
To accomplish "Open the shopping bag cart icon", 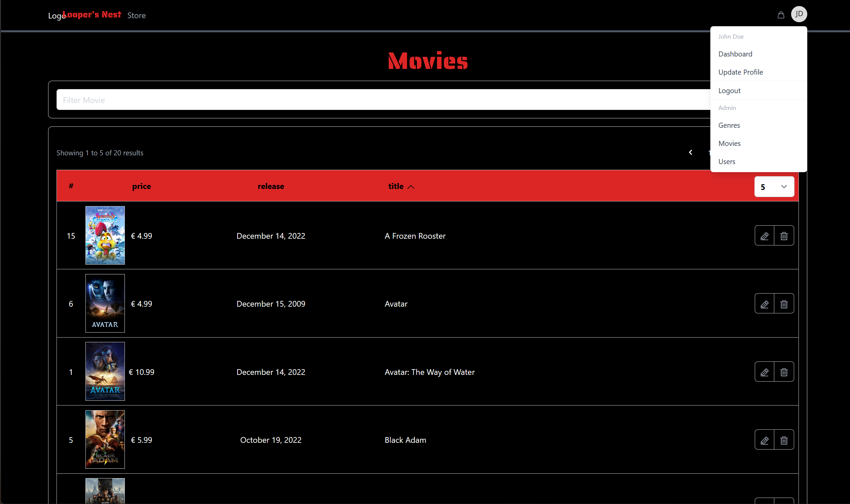I will [x=781, y=15].
